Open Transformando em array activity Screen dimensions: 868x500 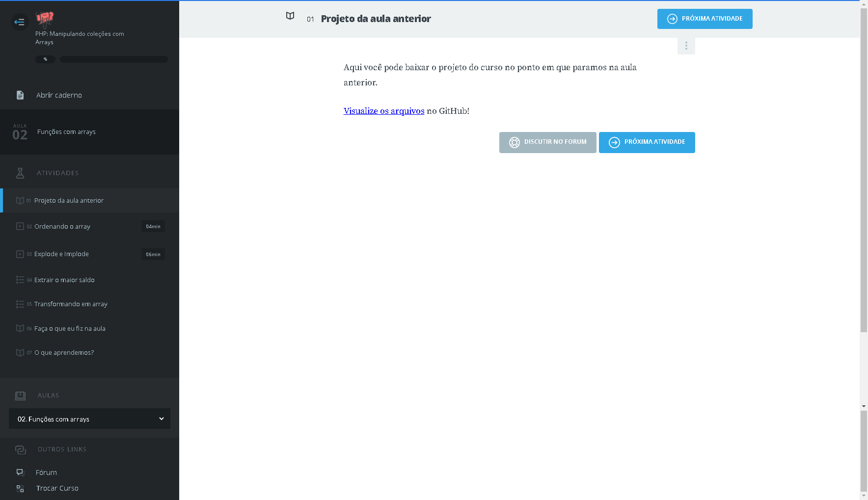pos(71,304)
